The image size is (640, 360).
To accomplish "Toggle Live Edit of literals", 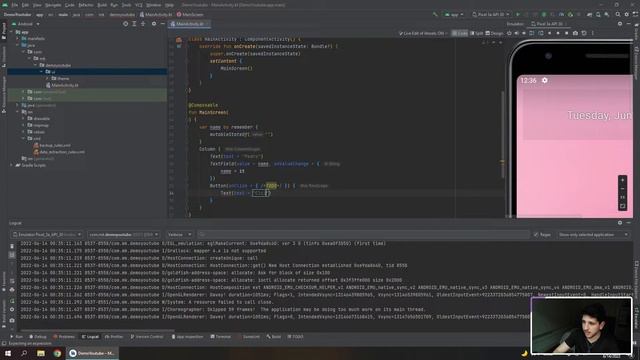I will (422, 33).
